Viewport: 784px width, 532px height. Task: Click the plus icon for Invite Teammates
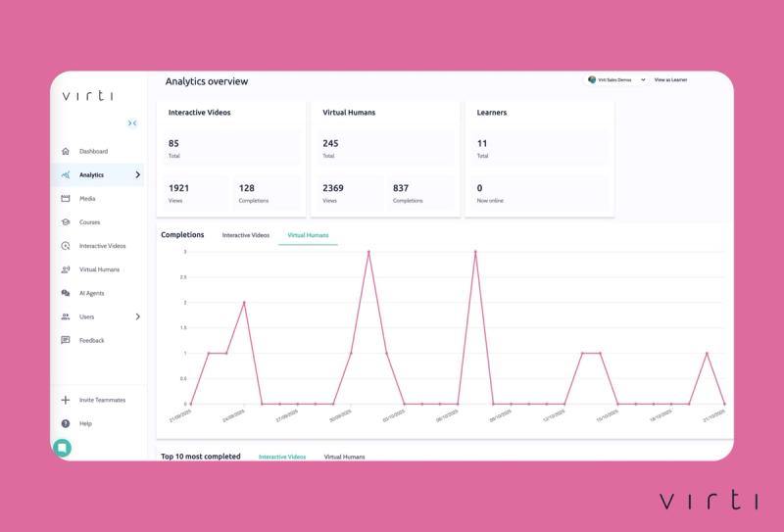(66, 400)
